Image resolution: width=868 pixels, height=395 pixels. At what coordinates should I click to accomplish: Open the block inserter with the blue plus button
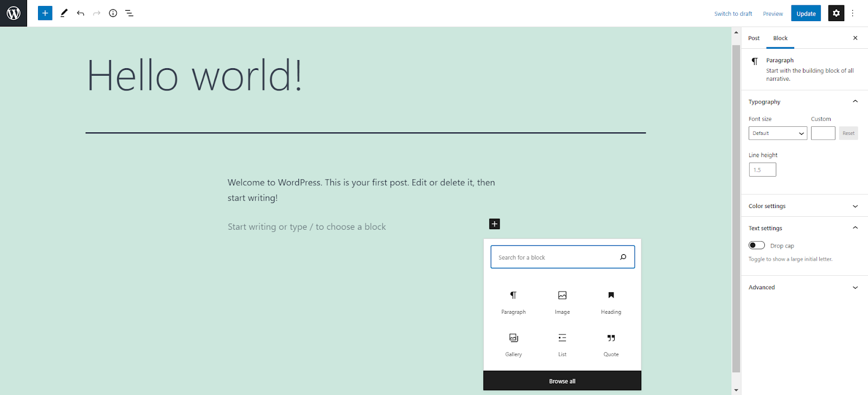[45, 13]
